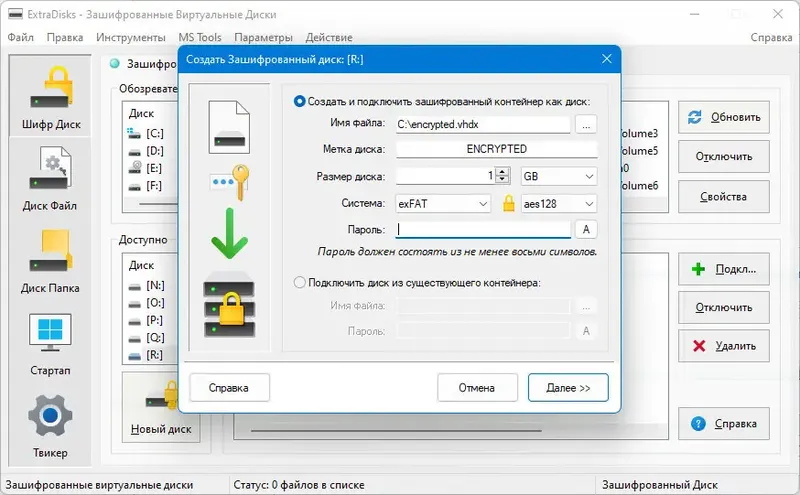Select available drive letter [P:]
800x495 pixels.
[x=148, y=320]
